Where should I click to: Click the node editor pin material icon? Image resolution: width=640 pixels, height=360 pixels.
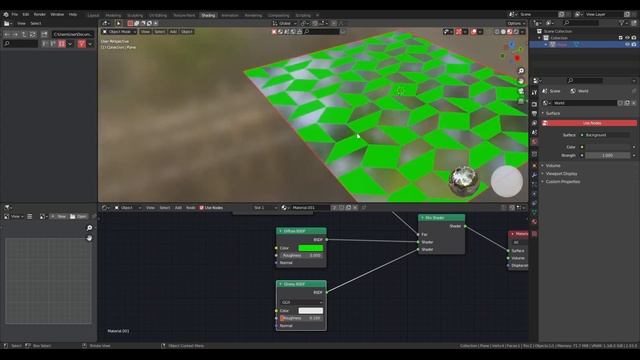click(364, 208)
